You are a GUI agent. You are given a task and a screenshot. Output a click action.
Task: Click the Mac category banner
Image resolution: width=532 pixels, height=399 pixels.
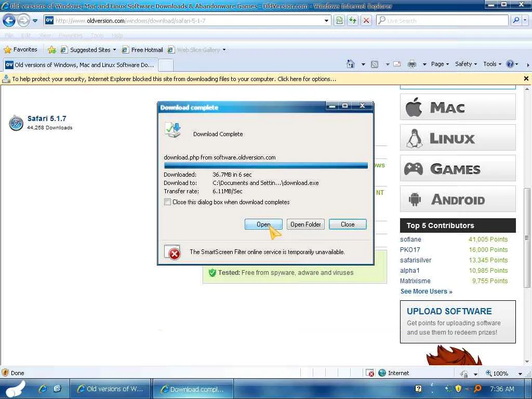pos(458,107)
